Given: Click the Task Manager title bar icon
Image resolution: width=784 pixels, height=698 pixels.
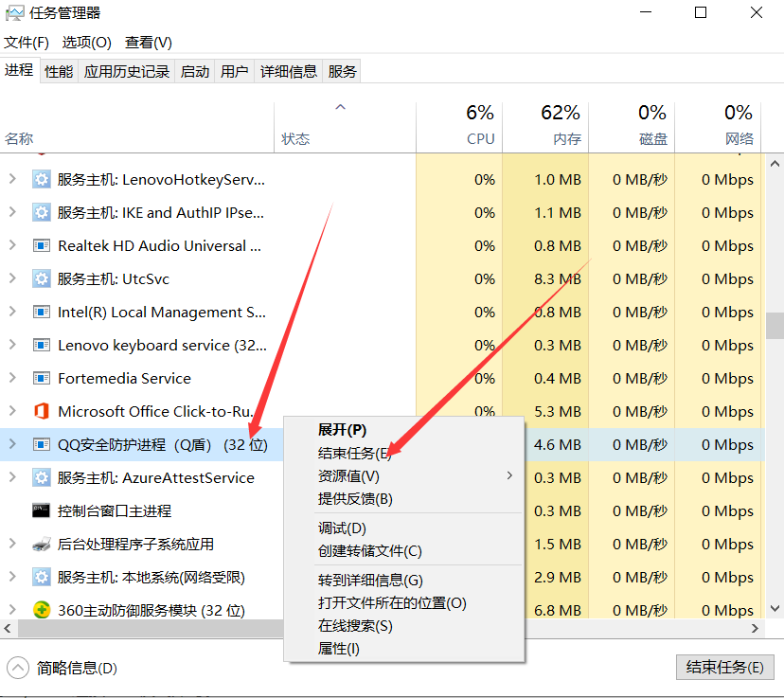Looking at the screenshot, I should click(x=14, y=13).
